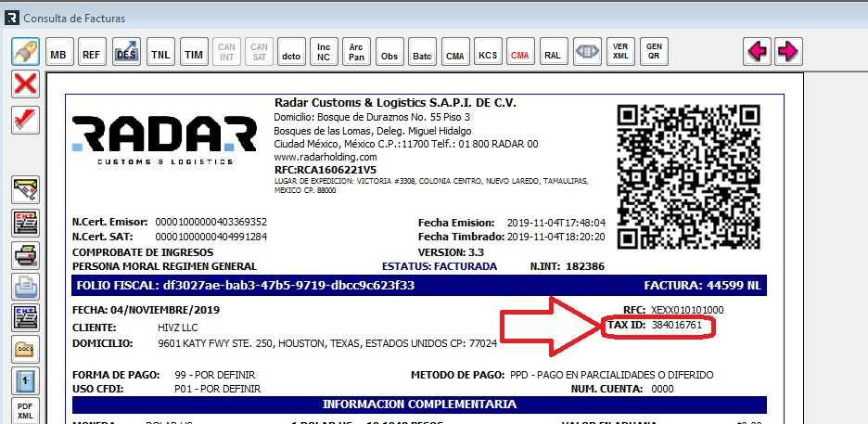Click the MB toolbar button

[x=58, y=51]
